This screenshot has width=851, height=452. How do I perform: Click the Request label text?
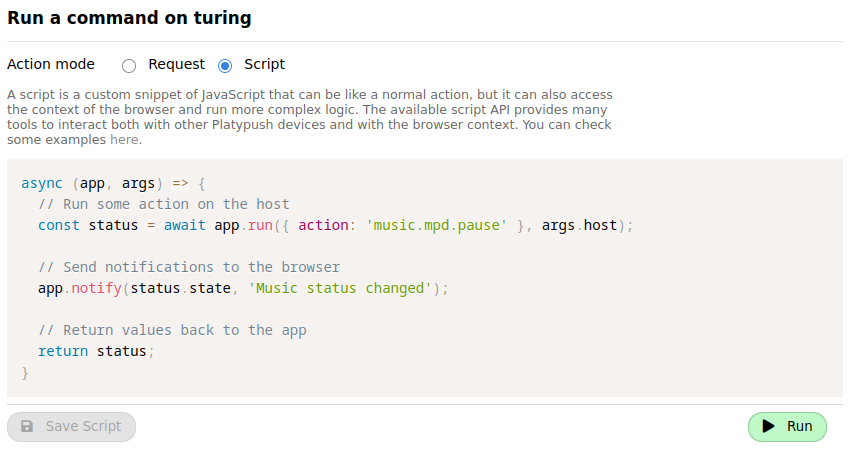(176, 64)
